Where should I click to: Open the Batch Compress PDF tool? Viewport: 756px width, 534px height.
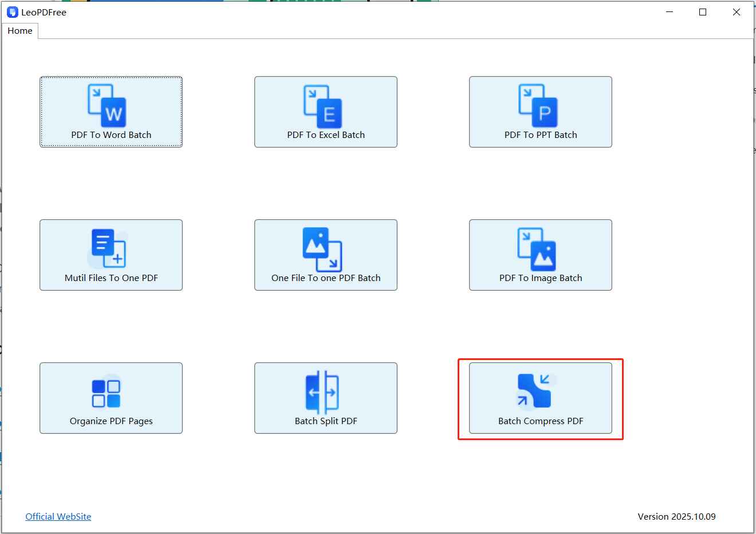point(540,398)
